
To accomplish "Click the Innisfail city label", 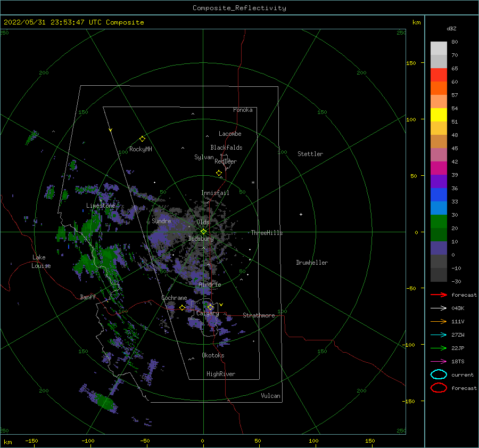I will (215, 193).
